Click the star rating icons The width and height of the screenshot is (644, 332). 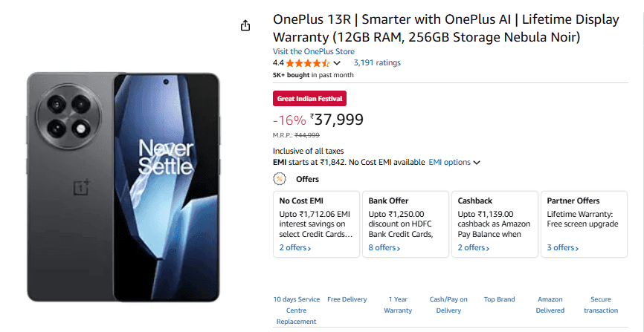(309, 63)
